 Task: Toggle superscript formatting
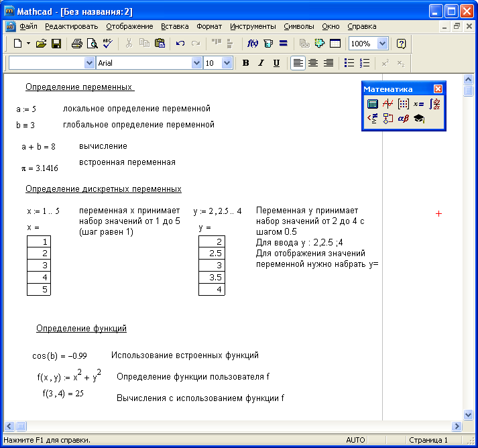(385, 63)
